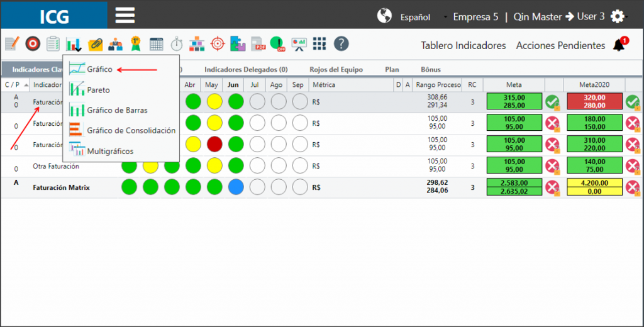
Task: Export using the PDF document icon
Action: pos(258,44)
